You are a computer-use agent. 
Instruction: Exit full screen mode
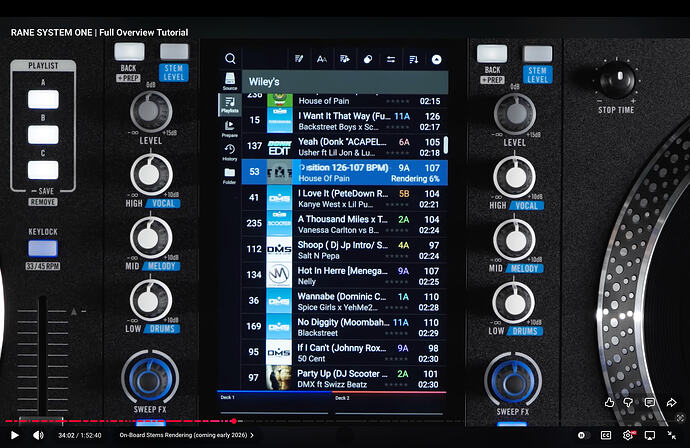pyautogui.click(x=672, y=435)
